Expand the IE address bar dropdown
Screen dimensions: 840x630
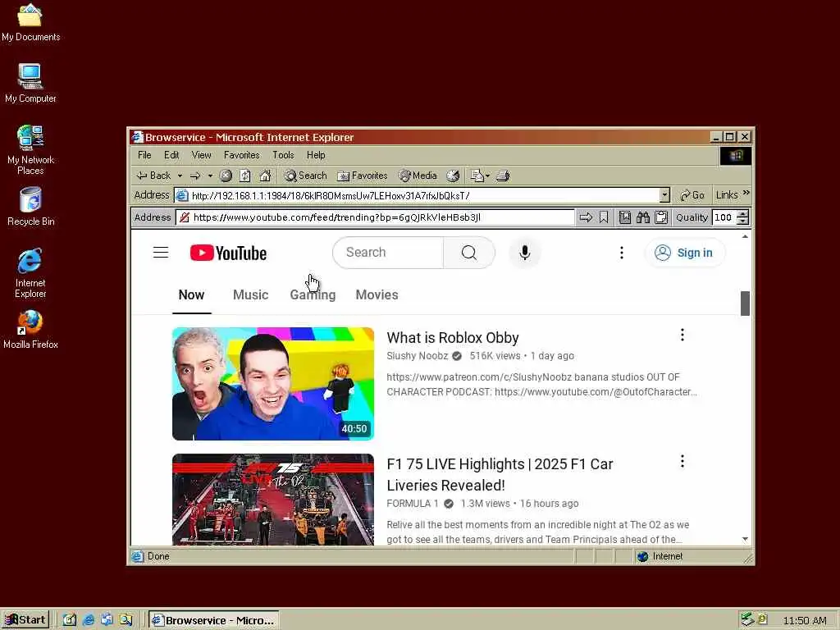664,195
